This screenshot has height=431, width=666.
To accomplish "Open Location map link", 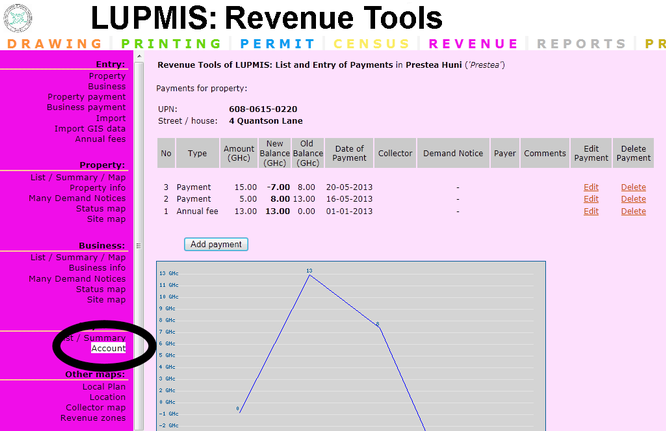I will coord(107,397).
